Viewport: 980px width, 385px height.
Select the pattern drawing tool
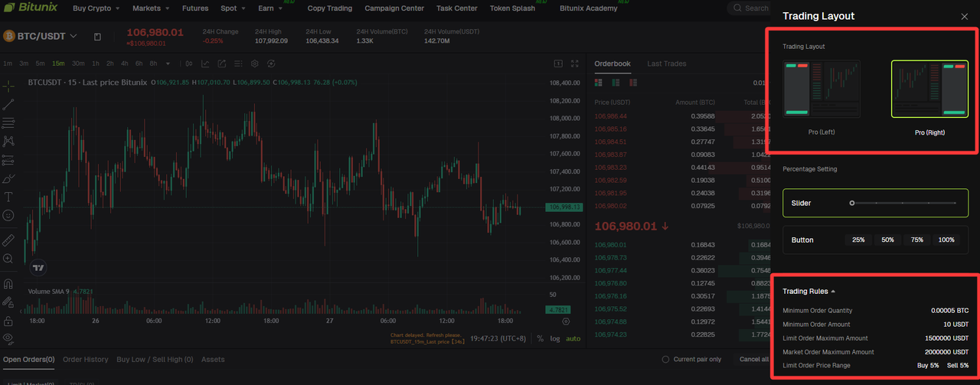click(8, 141)
